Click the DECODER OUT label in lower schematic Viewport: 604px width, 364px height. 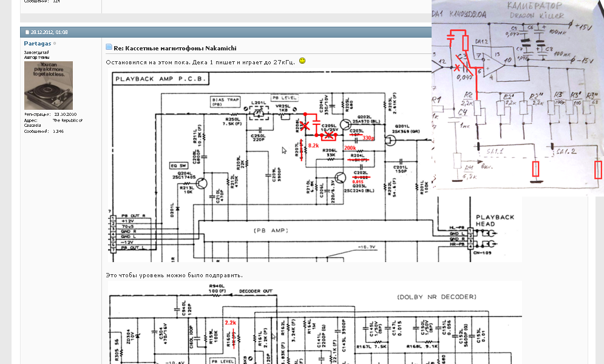pos(254,291)
